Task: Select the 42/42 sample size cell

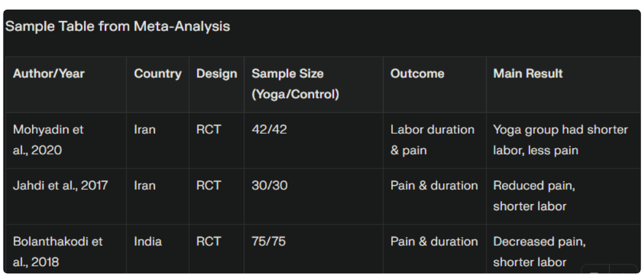Action: coord(269,130)
